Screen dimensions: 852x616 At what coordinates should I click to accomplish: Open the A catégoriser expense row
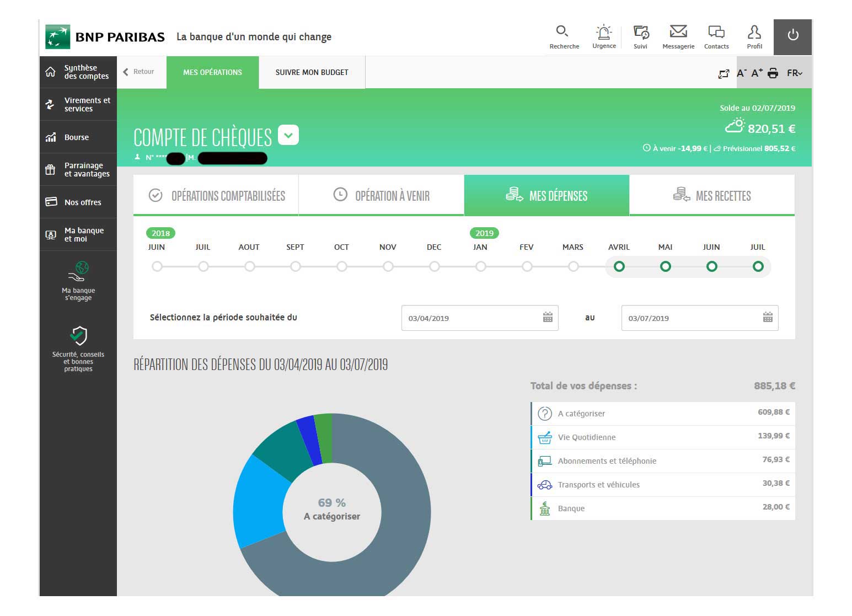[663, 413]
